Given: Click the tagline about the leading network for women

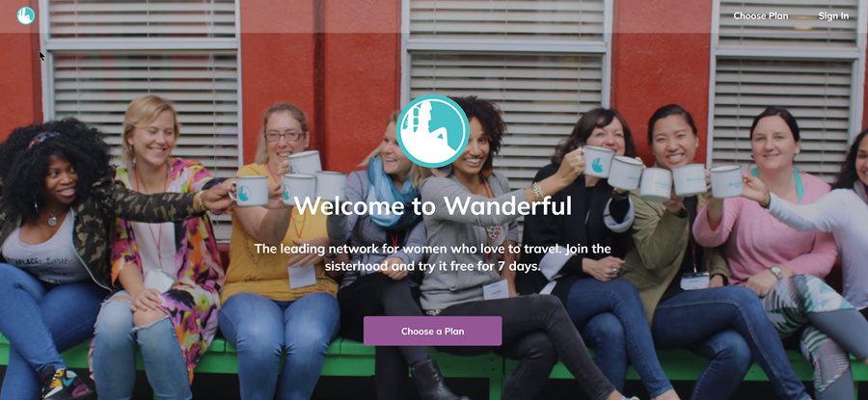Looking at the screenshot, I should (433, 257).
